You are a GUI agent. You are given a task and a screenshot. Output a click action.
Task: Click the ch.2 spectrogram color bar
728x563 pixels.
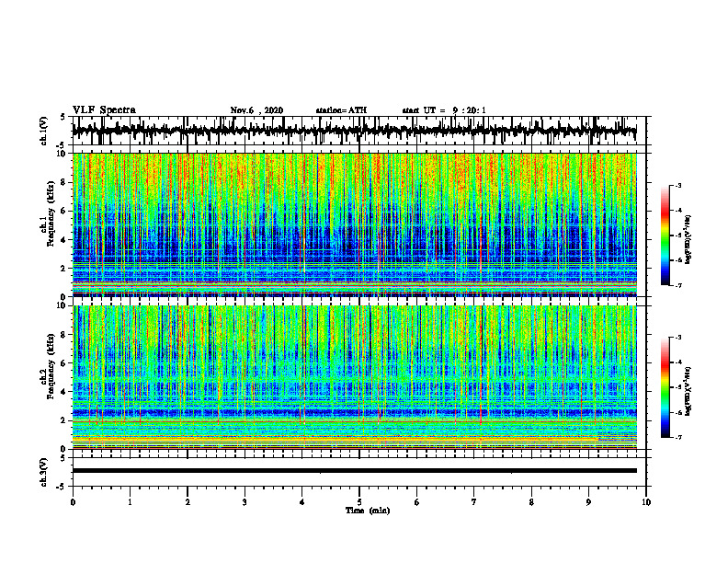point(665,387)
